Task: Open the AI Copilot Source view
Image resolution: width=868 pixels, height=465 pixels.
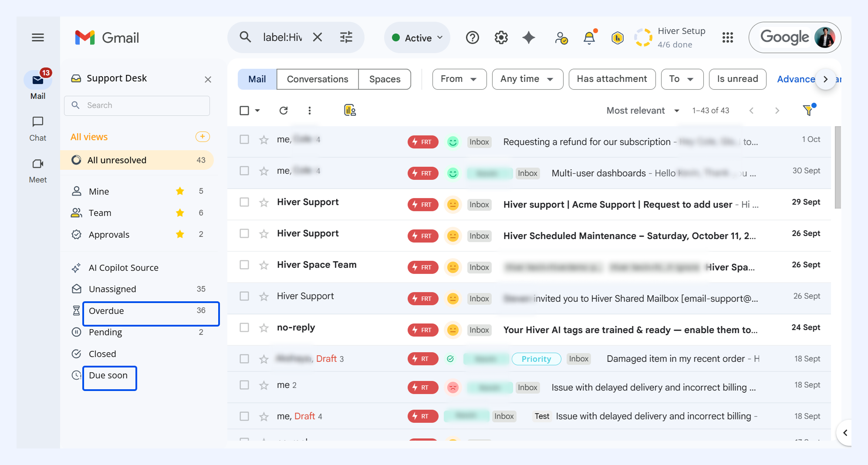Action: pyautogui.click(x=137, y=268)
